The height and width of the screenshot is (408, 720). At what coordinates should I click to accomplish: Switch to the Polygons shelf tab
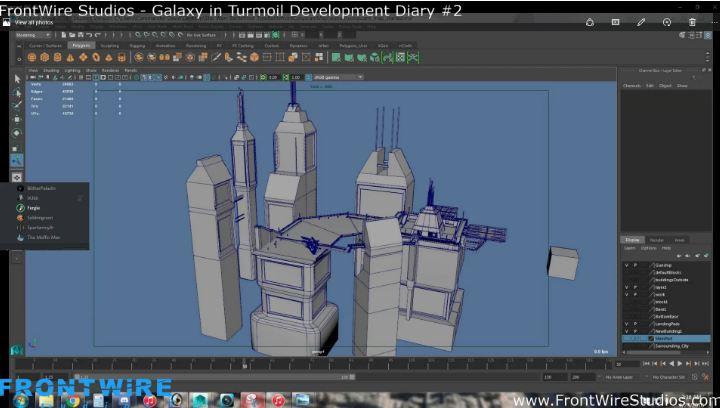pos(81,45)
